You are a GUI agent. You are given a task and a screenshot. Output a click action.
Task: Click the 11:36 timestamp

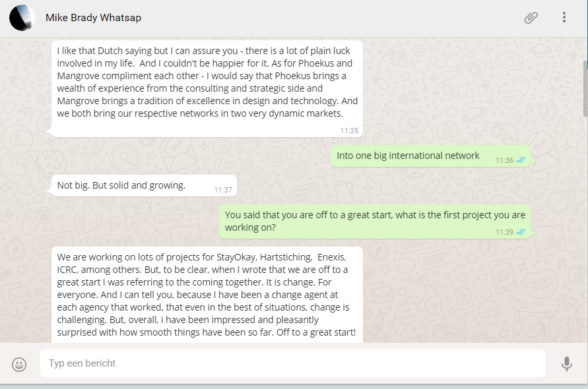pos(504,160)
